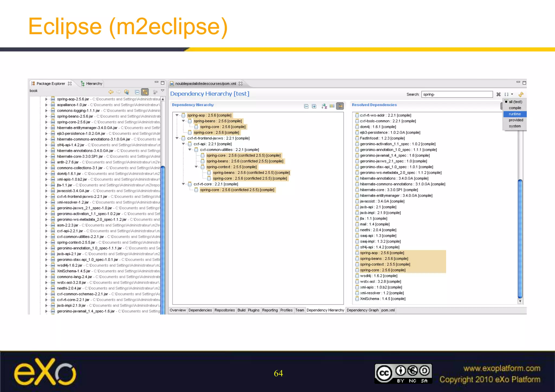Click the scroll-down arrow of Resolved Dependencies list
The height and width of the screenshot is (392, 555).
(x=520, y=301)
